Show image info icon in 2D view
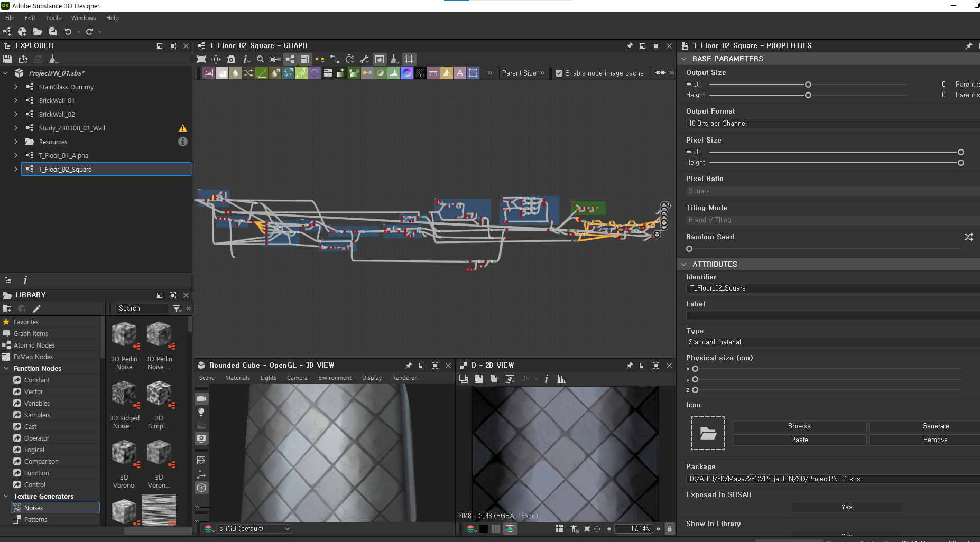 click(547, 379)
